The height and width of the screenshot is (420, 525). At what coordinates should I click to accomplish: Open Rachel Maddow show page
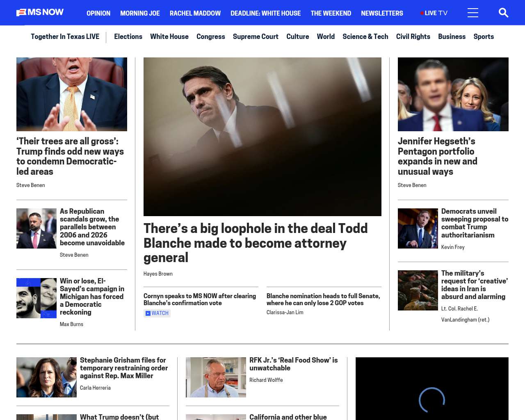(195, 13)
